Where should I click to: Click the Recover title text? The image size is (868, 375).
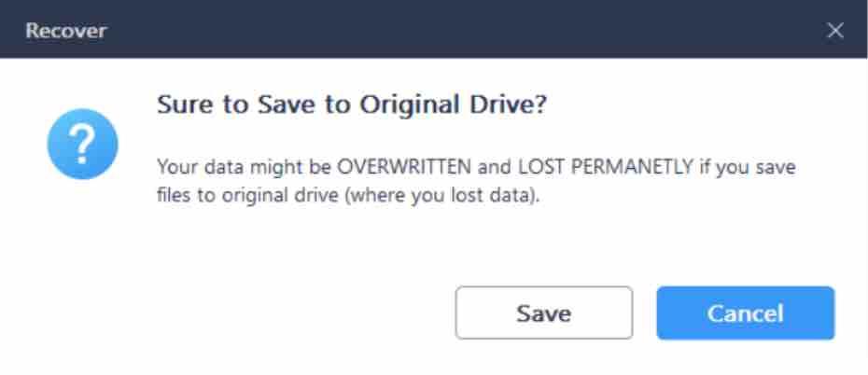(66, 31)
